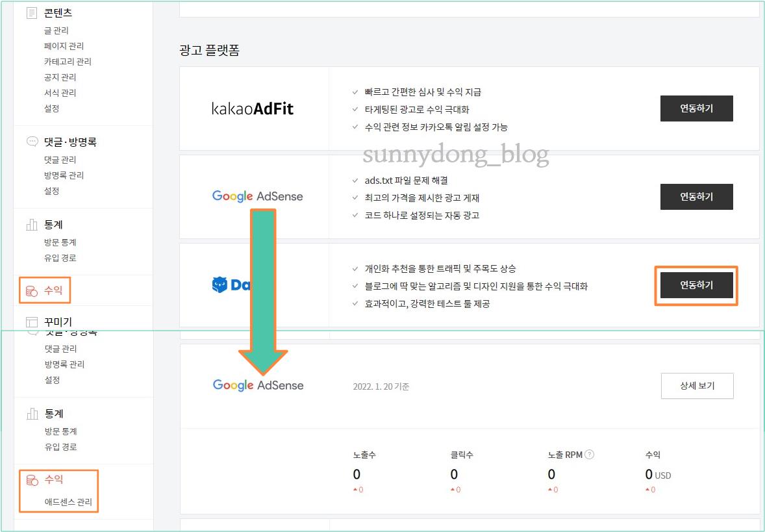765x532 pixels.
Task: Click the Google AdSense logo in ad platform list
Action: (x=258, y=196)
